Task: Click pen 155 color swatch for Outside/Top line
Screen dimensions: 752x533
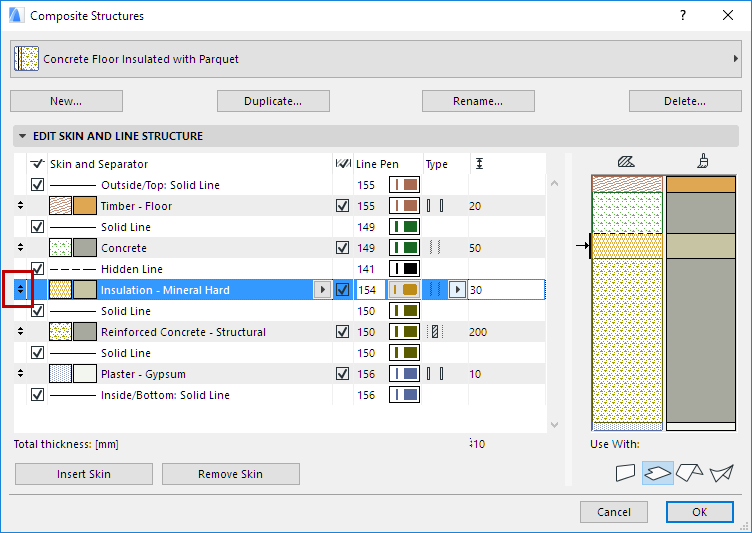Action: (404, 185)
